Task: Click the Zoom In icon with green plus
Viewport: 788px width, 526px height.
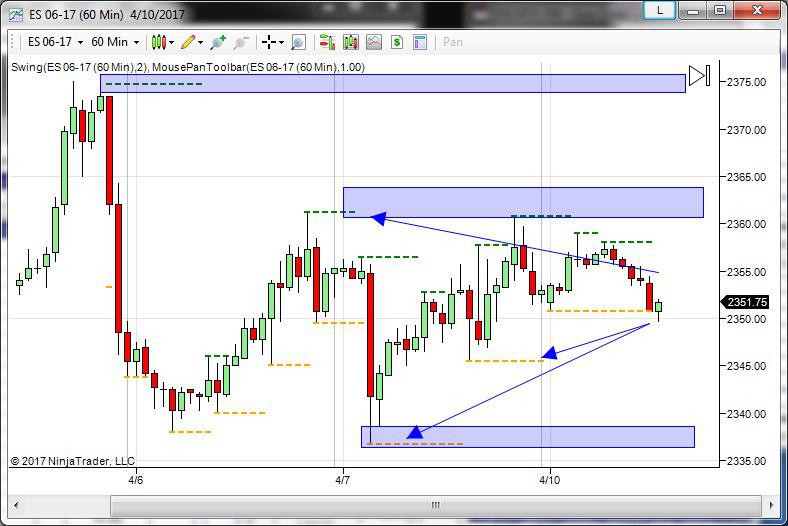Action: (218, 42)
